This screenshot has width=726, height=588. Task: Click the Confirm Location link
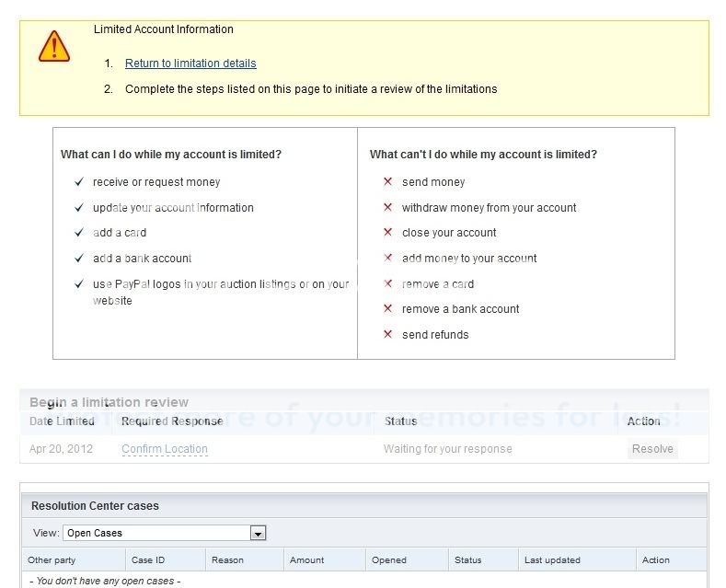click(165, 449)
